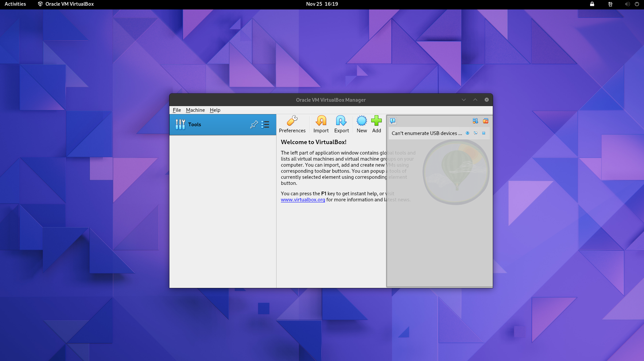Image resolution: width=644 pixels, height=361 pixels.
Task: Click the volume icon in system tray
Action: coord(627,4)
